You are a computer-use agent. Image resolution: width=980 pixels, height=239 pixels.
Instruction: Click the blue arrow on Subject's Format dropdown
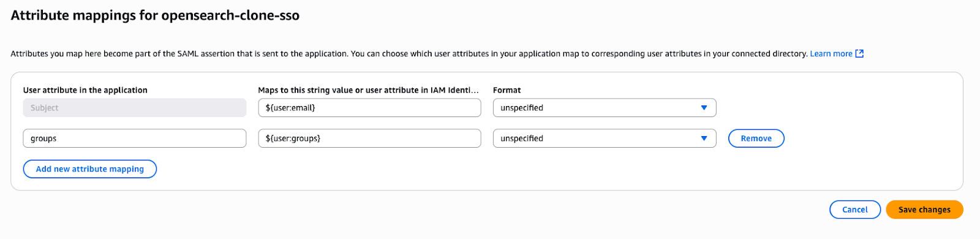[704, 108]
